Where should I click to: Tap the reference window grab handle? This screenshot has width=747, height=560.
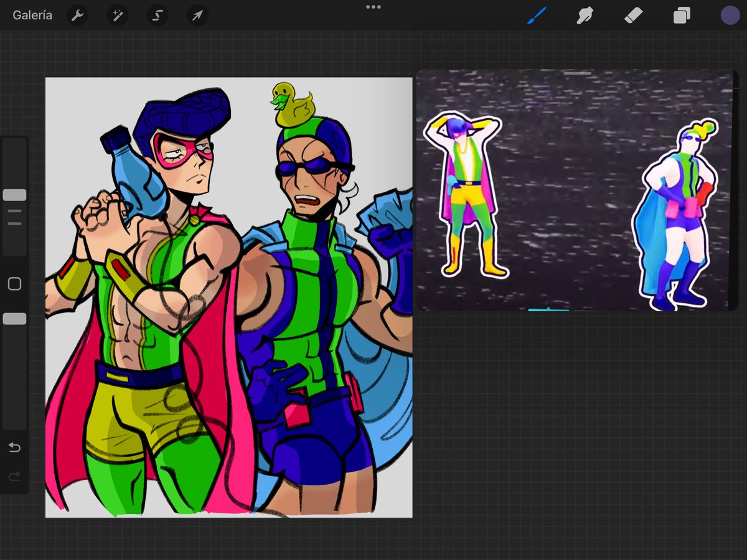click(578, 73)
